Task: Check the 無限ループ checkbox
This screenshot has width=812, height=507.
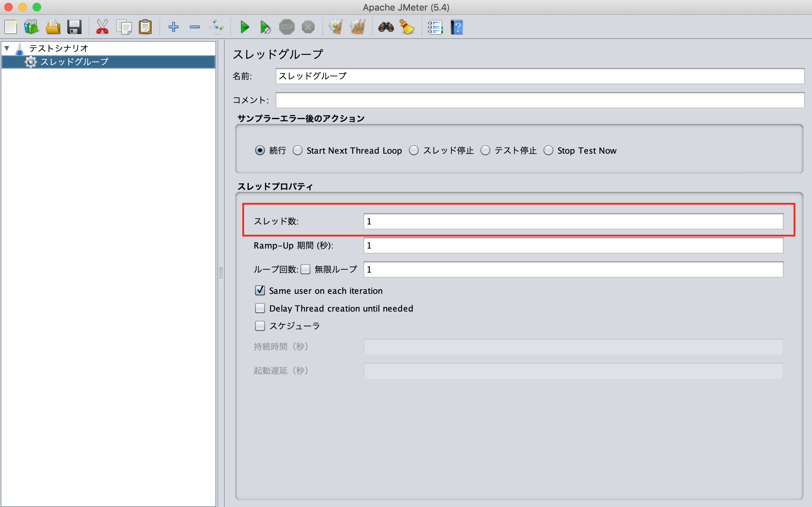Action: click(305, 269)
